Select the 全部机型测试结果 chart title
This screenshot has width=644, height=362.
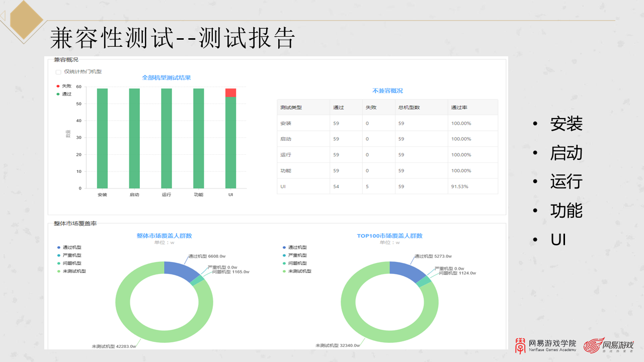(x=167, y=77)
